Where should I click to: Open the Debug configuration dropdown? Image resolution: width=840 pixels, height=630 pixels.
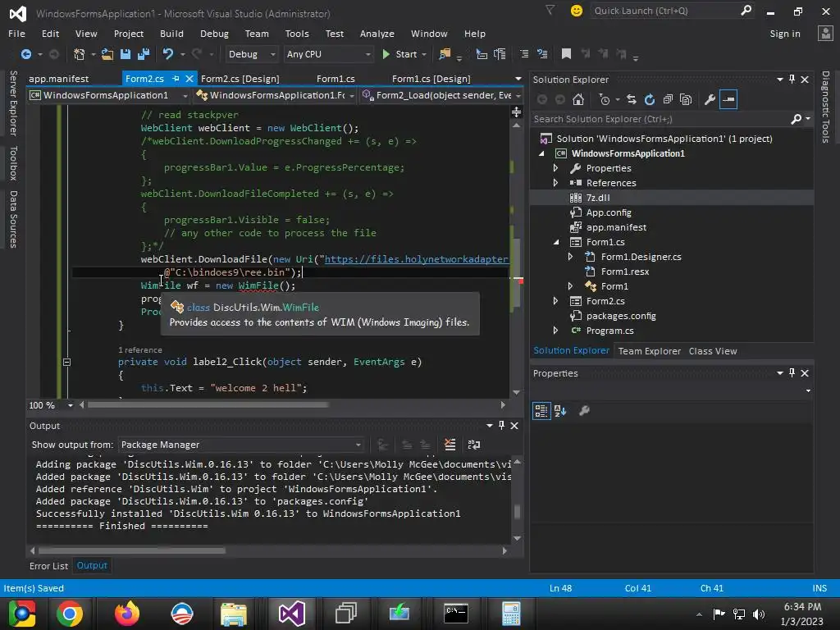[251, 54]
